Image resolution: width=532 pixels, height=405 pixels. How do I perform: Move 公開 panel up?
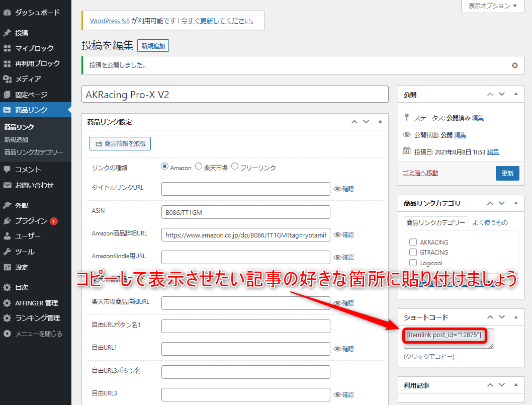click(x=490, y=95)
